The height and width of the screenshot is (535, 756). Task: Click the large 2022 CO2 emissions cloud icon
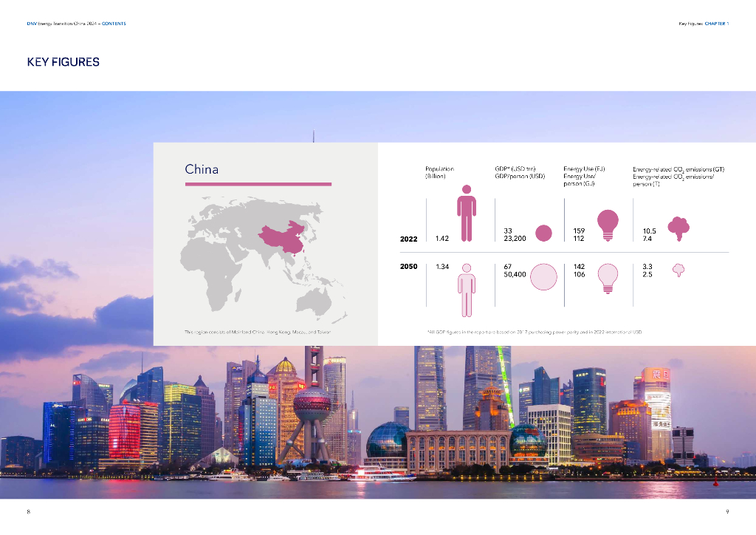click(678, 229)
